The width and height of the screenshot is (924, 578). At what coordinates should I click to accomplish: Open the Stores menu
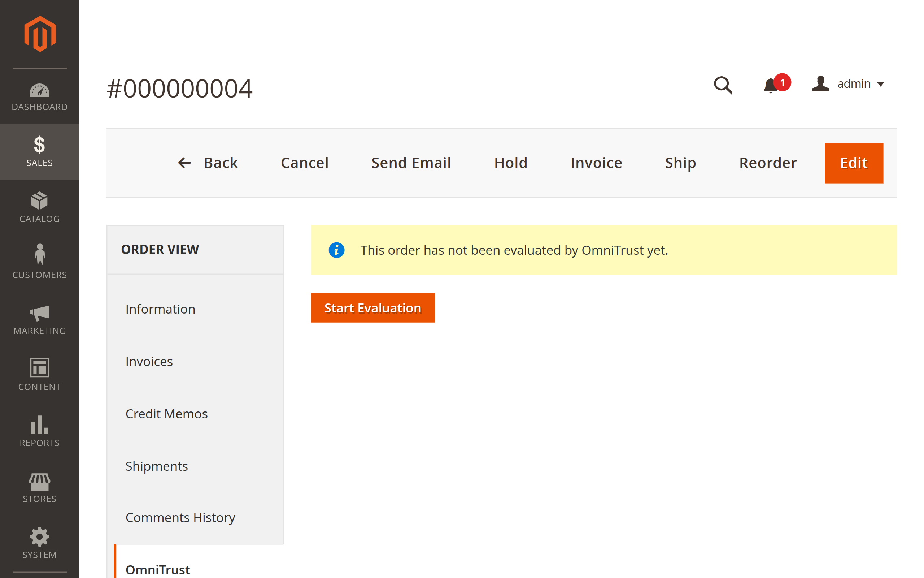tap(40, 487)
